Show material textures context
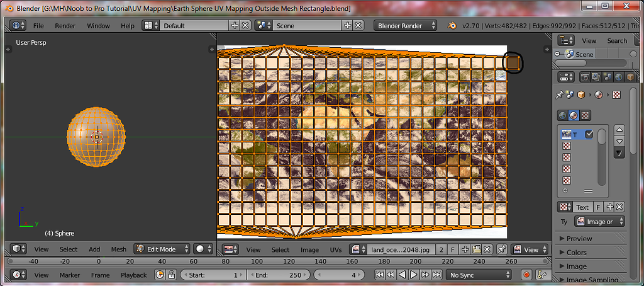 [x=574, y=115]
